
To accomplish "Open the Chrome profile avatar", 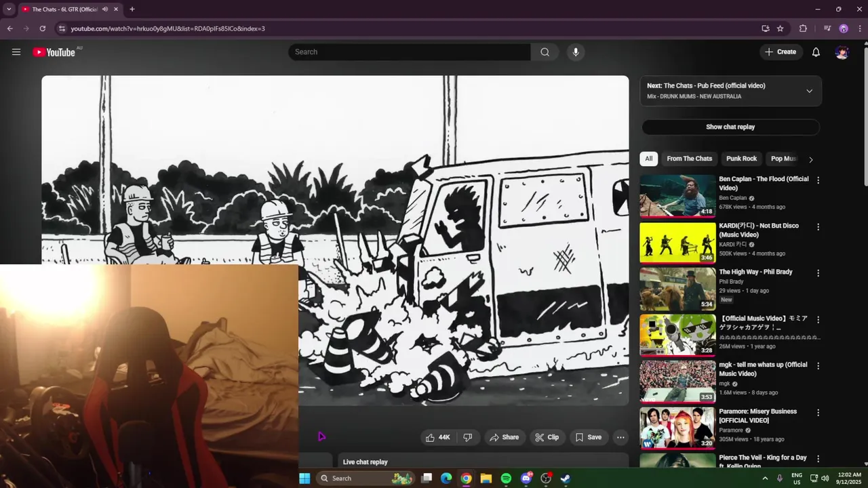I will point(844,28).
